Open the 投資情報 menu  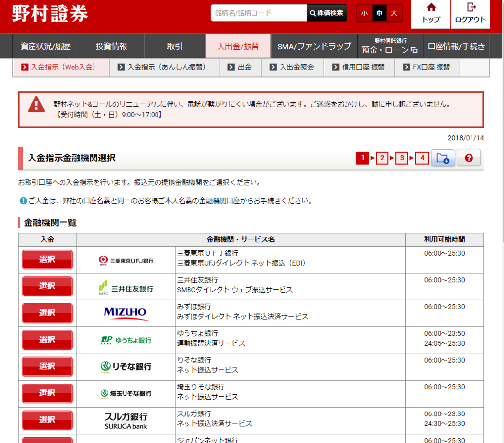pyautogui.click(x=111, y=46)
